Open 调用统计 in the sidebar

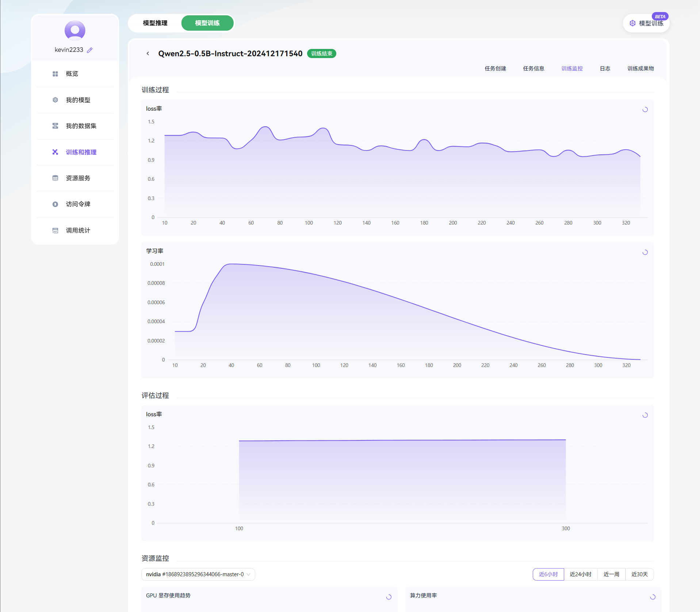[x=75, y=230]
